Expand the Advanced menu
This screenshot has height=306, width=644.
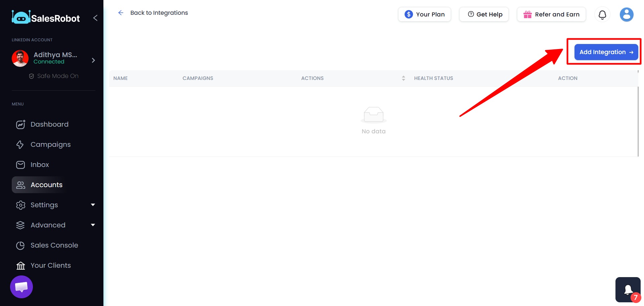[x=93, y=225]
